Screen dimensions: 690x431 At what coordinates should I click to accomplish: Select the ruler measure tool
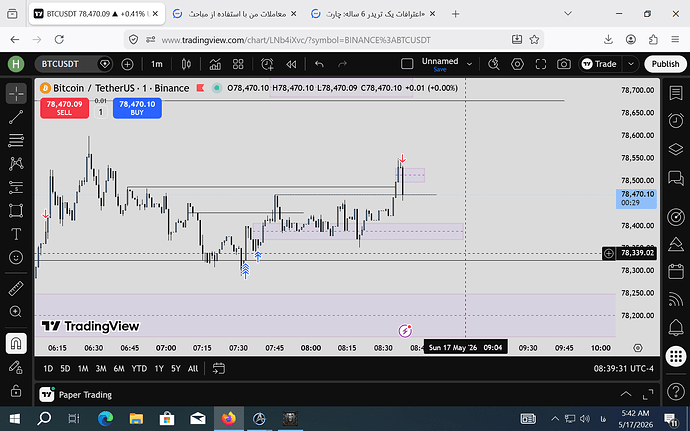coord(16,289)
